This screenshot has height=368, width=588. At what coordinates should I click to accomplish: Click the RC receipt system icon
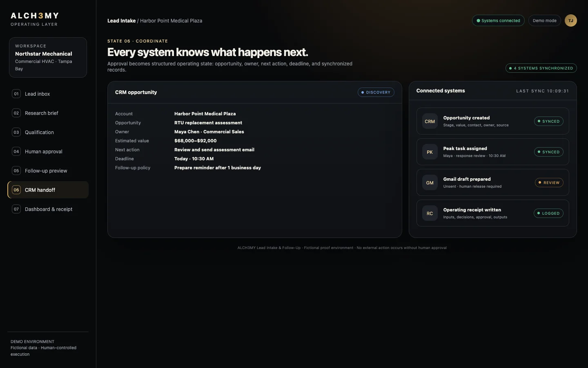(x=430, y=213)
